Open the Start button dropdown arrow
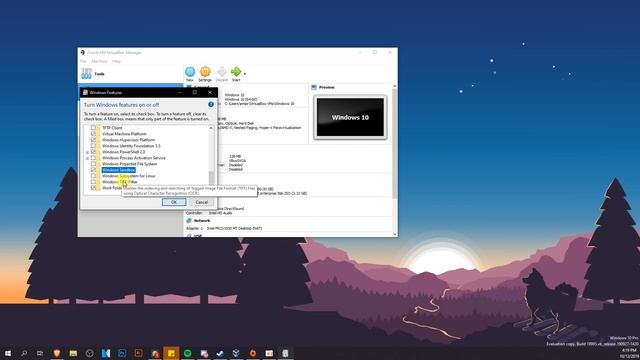 click(244, 74)
